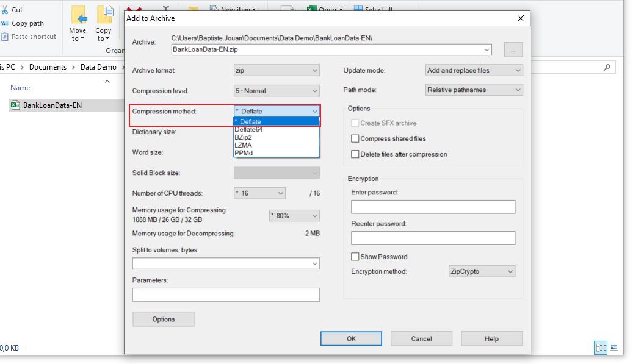The image size is (633, 364).
Task: Click Documents in the breadcrumb bar
Action: tap(48, 66)
